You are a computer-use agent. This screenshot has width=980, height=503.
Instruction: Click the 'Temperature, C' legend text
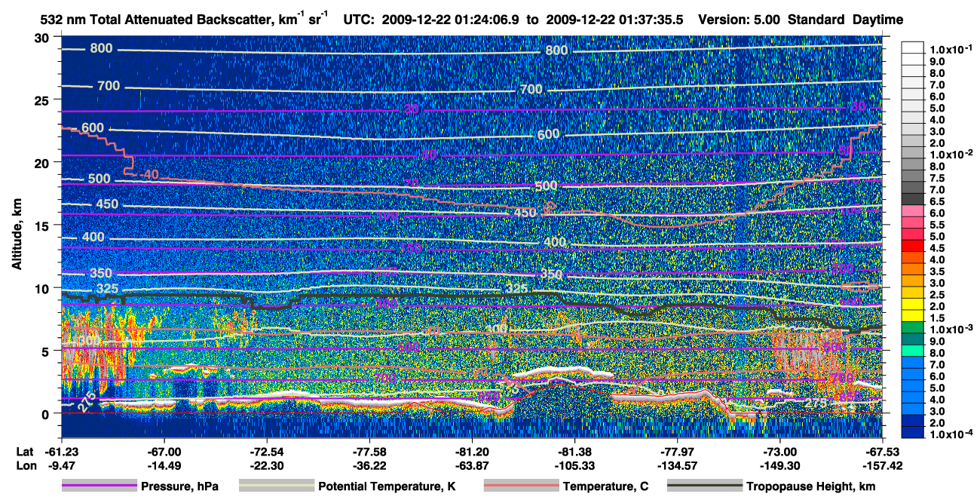coord(605,486)
